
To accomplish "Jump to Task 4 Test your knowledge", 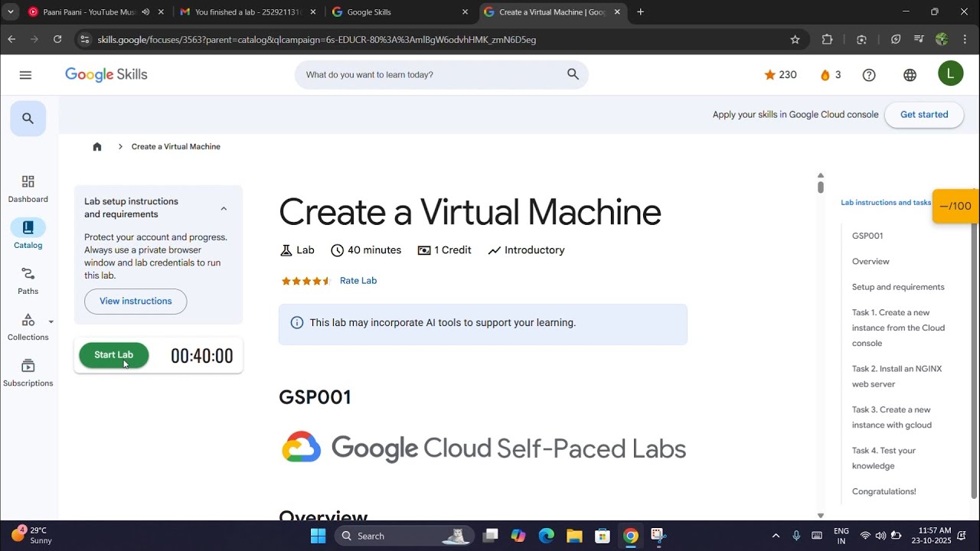I will pyautogui.click(x=884, y=458).
